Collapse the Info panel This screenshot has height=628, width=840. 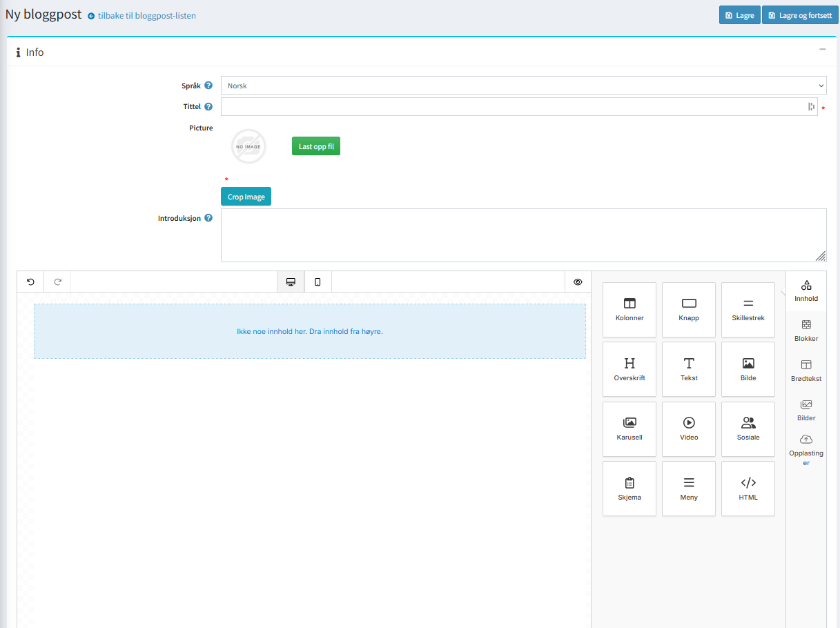822,50
